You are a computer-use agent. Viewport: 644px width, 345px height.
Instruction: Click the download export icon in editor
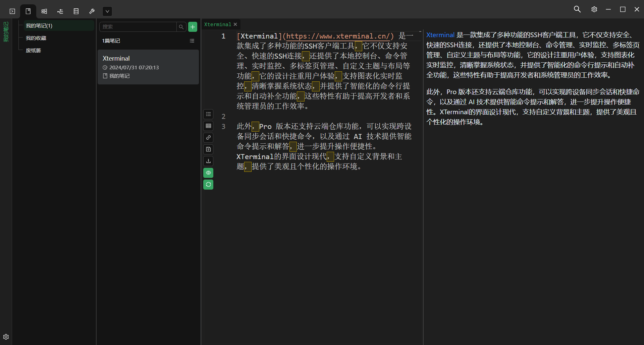[208, 161]
